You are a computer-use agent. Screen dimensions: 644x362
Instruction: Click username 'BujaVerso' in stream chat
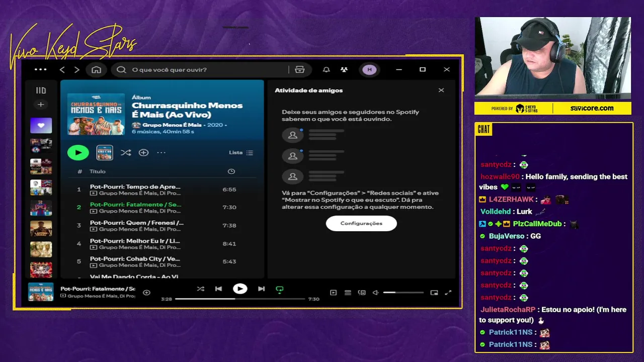pyautogui.click(x=507, y=236)
